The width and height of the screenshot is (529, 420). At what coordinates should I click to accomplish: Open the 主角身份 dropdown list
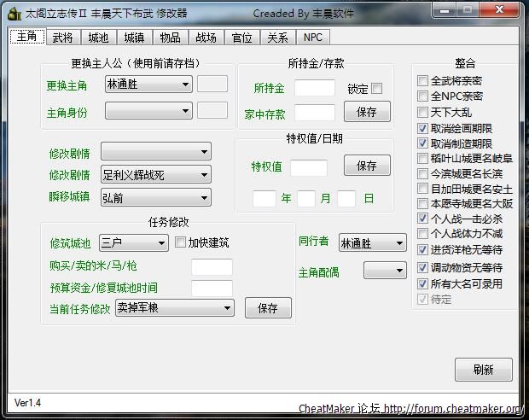186,111
